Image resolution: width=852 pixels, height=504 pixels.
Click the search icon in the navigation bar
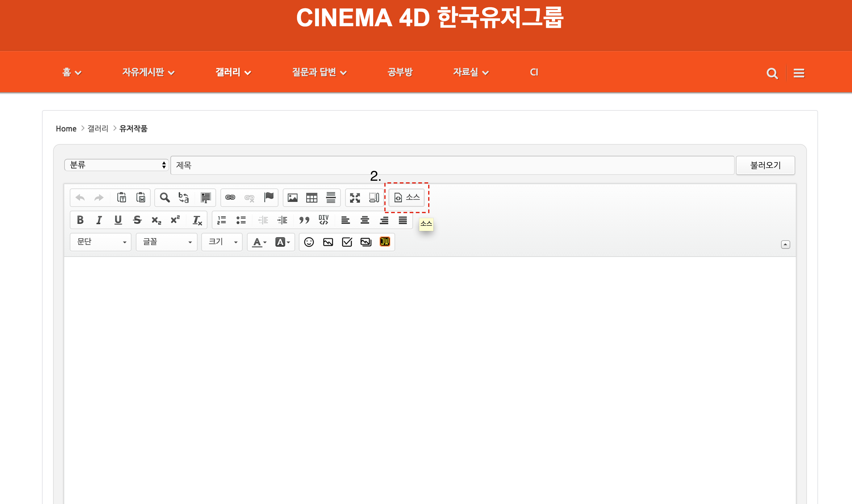(772, 73)
